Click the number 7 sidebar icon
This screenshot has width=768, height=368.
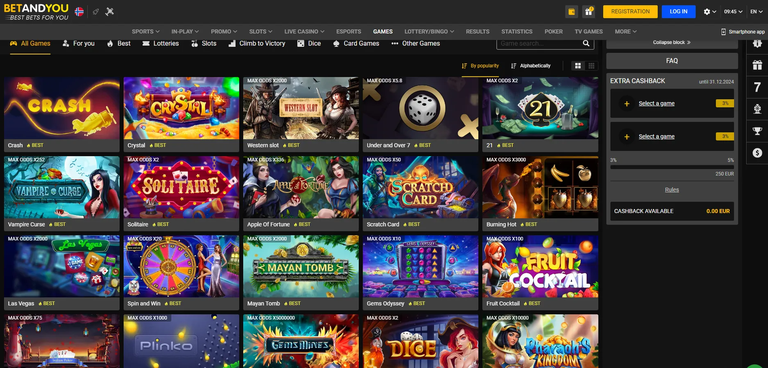click(757, 87)
